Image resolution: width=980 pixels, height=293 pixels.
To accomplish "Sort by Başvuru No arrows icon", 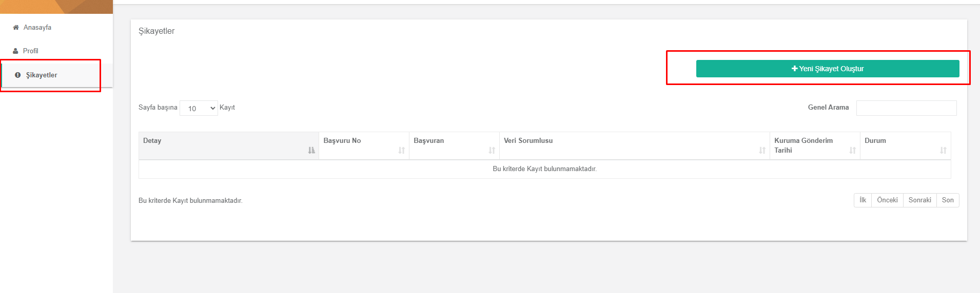I will pos(401,150).
